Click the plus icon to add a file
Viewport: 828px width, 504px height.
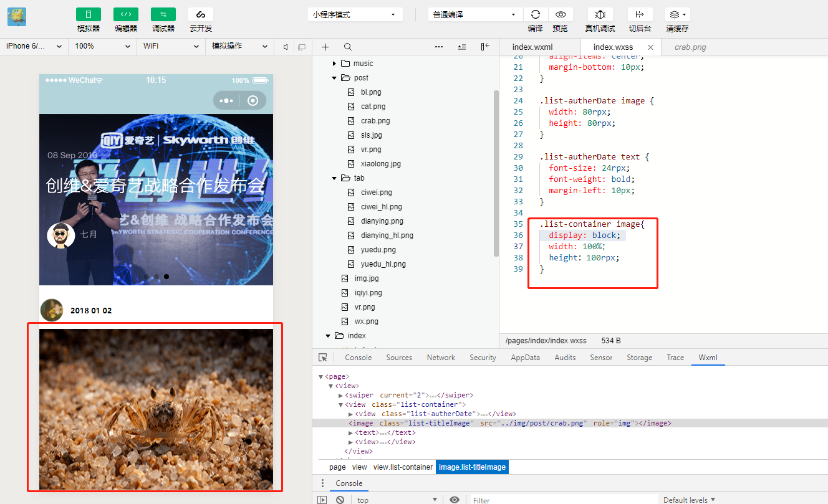click(325, 47)
